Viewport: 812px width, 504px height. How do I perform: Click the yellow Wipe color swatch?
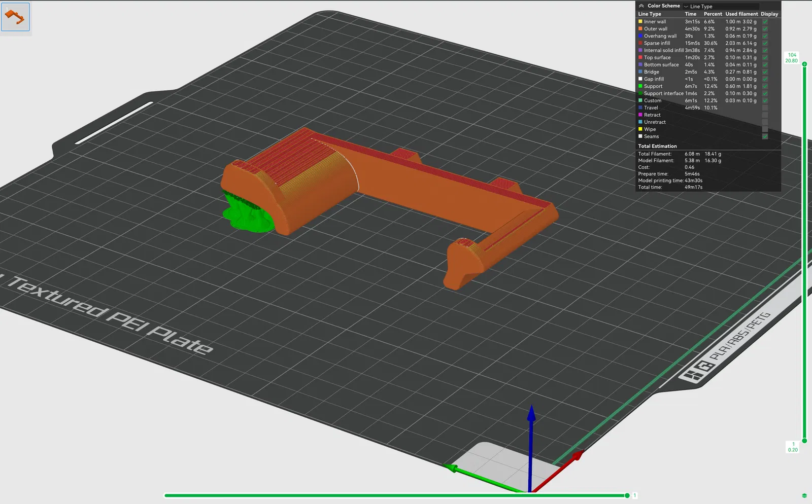(x=640, y=129)
